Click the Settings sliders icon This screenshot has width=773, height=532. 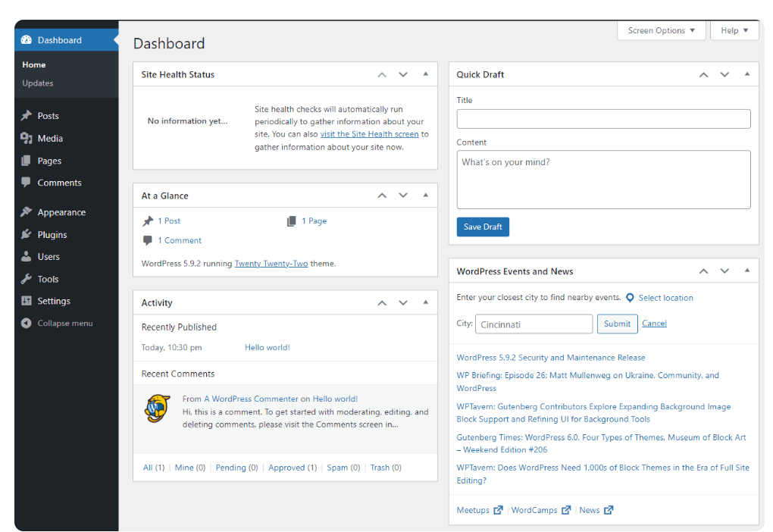(x=26, y=301)
